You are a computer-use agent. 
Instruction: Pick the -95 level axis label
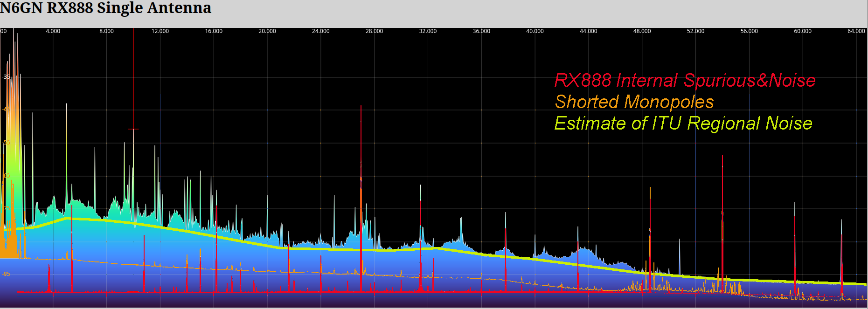pos(6,274)
